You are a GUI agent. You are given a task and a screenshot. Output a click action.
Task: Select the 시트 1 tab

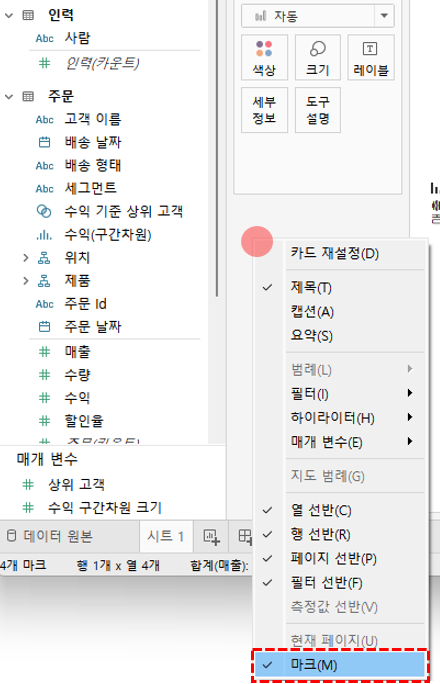click(x=165, y=536)
